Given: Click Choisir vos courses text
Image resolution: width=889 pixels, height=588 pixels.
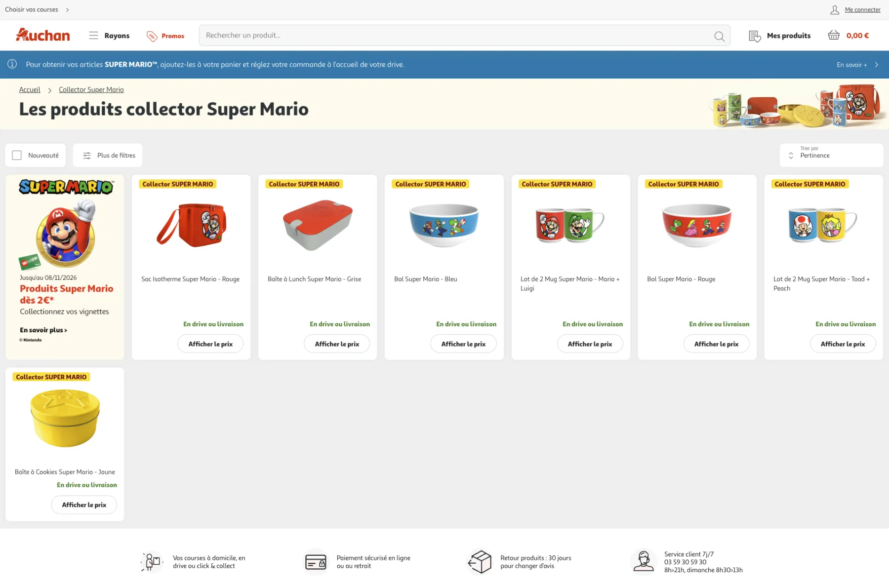Looking at the screenshot, I should (x=32, y=9).
